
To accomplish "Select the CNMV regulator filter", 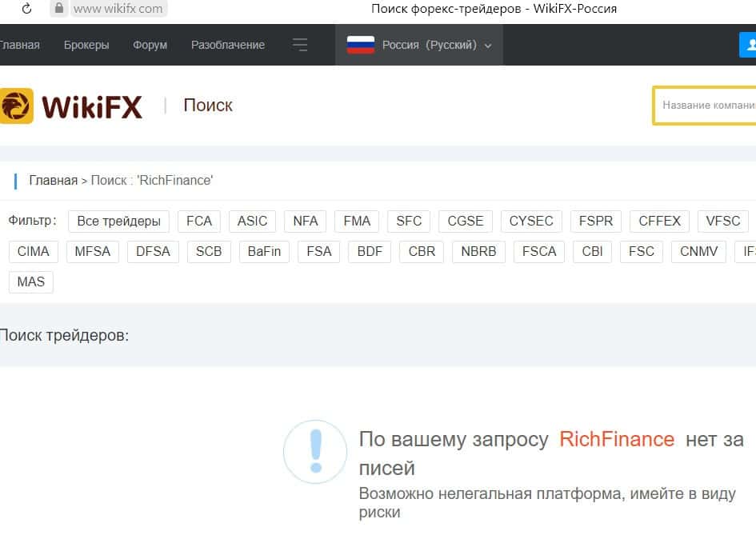I will pos(698,252).
